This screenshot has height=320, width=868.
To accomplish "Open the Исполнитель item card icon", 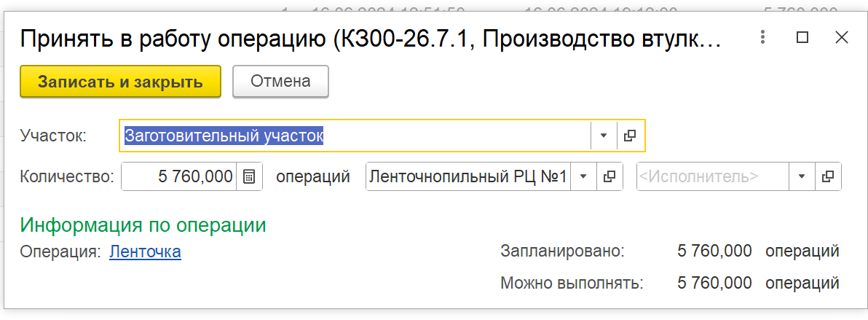I will pyautogui.click(x=828, y=176).
